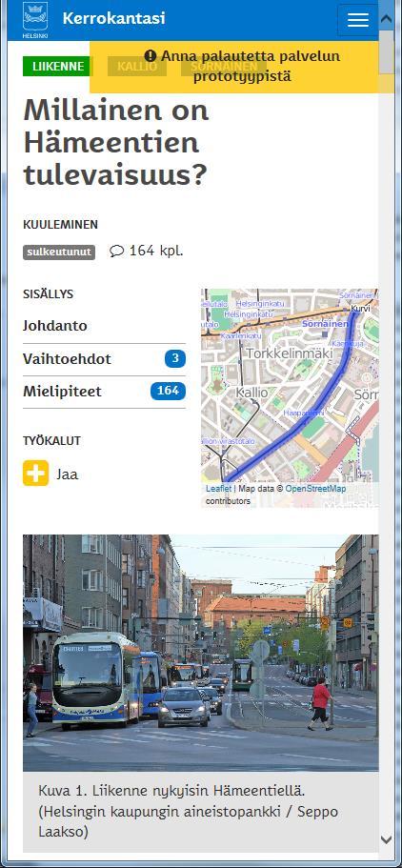Click the Hämeentie route map
Image resolution: width=402 pixels, height=868 pixels.
click(290, 397)
